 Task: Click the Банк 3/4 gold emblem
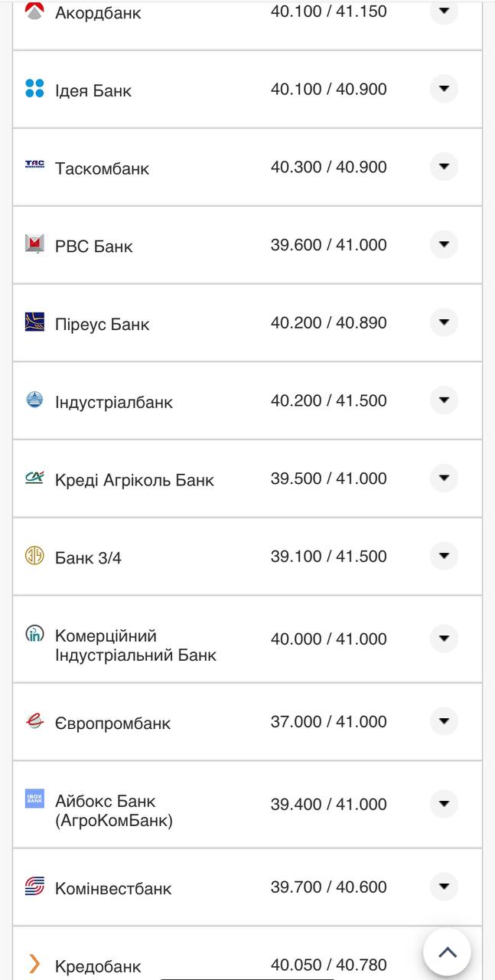(34, 557)
